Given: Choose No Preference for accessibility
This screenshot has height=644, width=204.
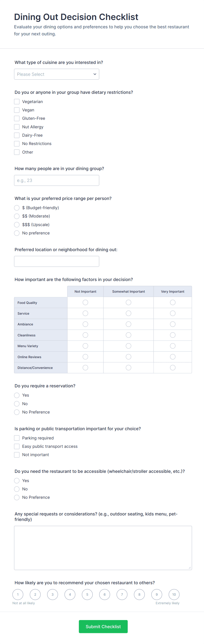Looking at the screenshot, I should [x=17, y=497].
